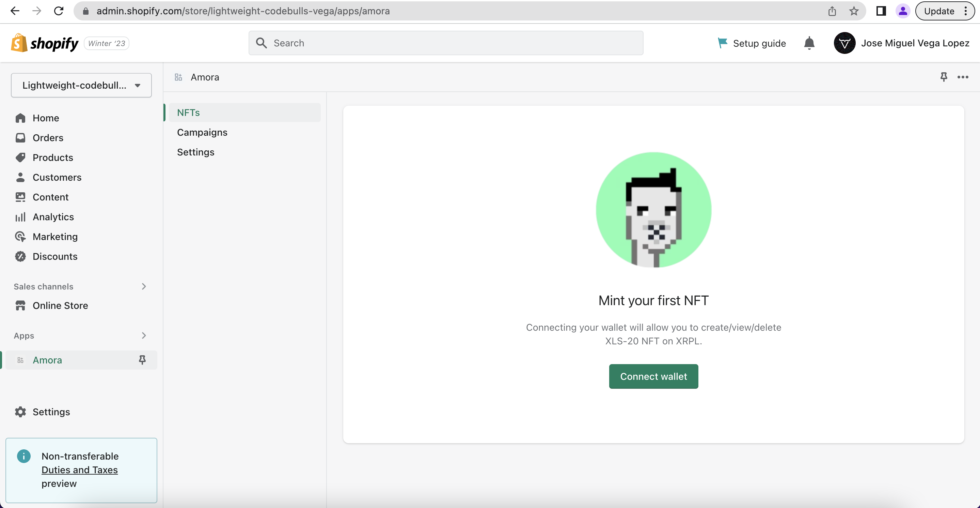Expand the Sales channels section
Screen dimensions: 980x508
pos(143,286)
